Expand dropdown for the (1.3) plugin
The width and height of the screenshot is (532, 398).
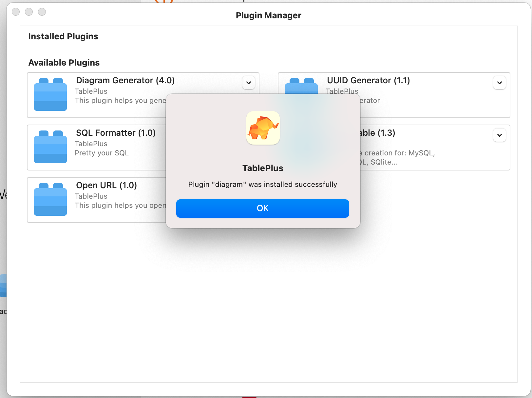(500, 135)
